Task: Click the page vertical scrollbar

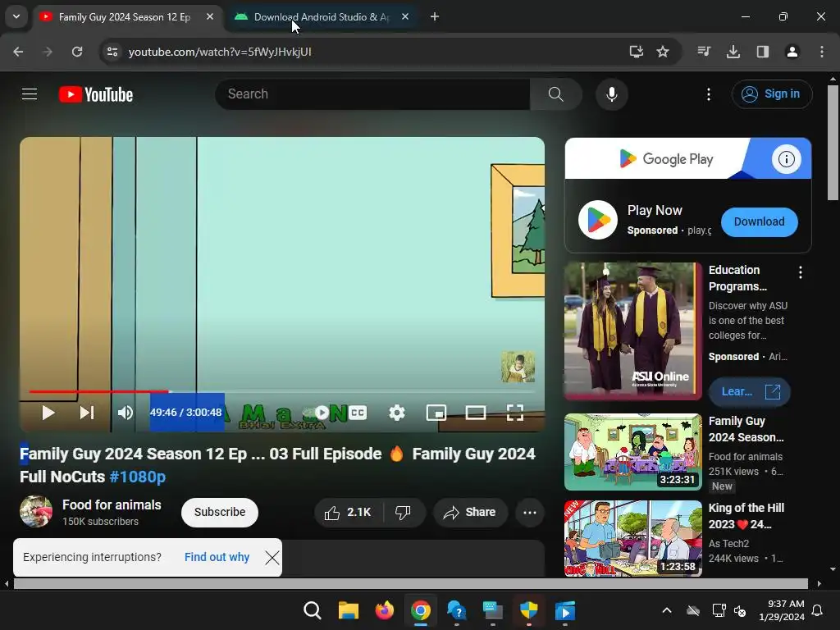Action: click(833, 143)
